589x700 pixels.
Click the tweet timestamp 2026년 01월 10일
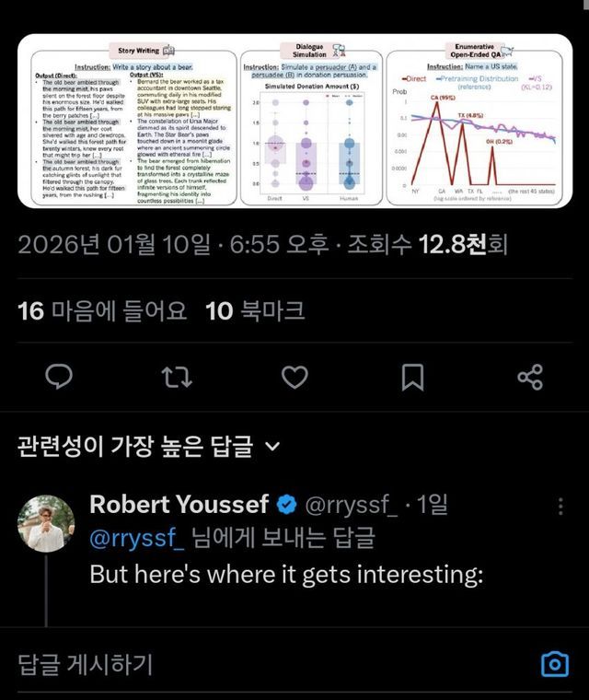113,244
